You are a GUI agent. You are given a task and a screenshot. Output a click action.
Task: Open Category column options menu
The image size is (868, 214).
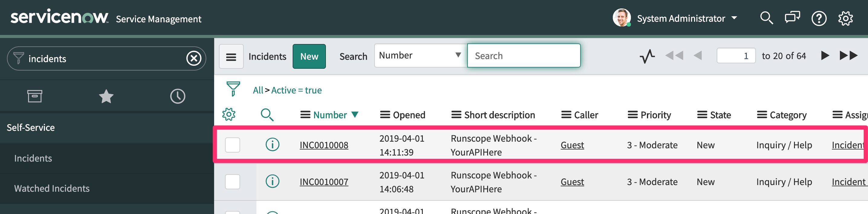762,115
